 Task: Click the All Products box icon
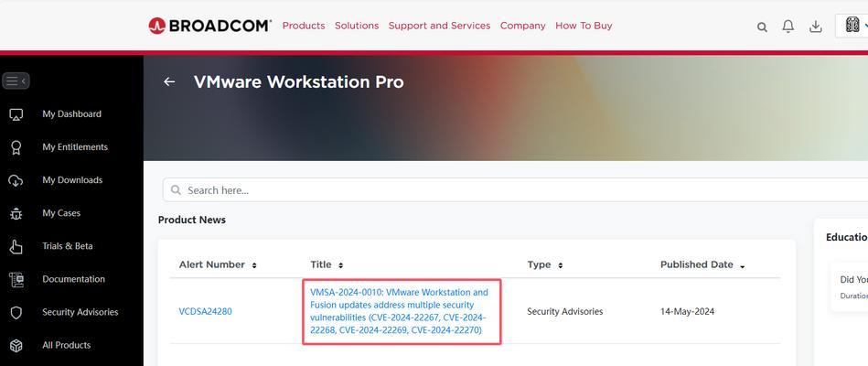16,346
